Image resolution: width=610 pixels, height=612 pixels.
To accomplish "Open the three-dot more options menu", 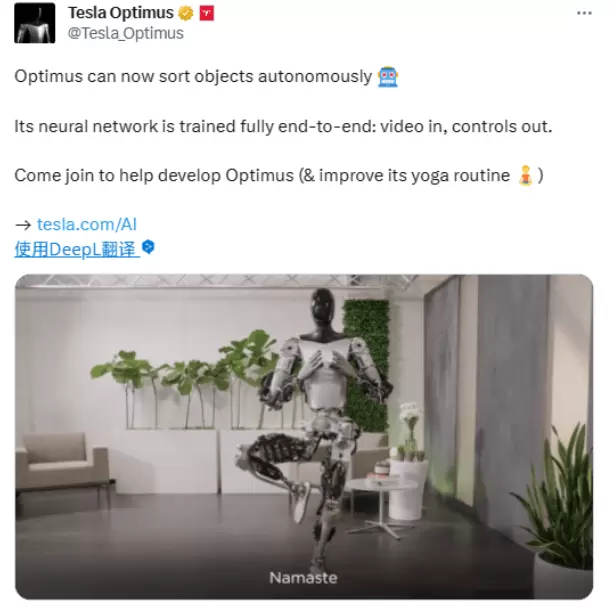I will [x=584, y=13].
